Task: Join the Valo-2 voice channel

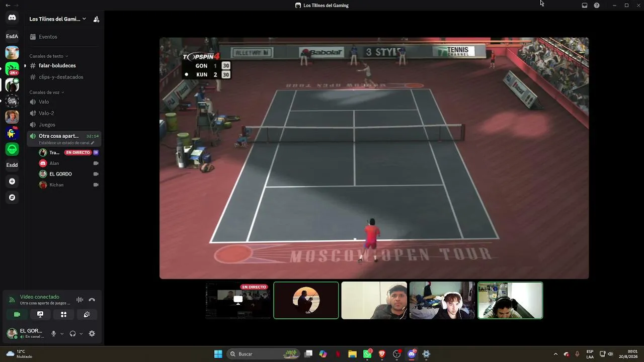Action: pos(63,113)
